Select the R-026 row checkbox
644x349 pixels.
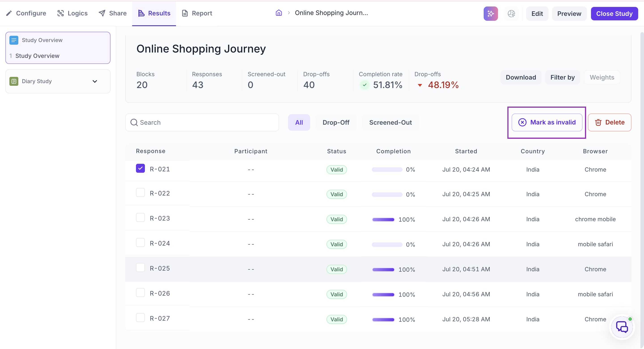pos(140,292)
